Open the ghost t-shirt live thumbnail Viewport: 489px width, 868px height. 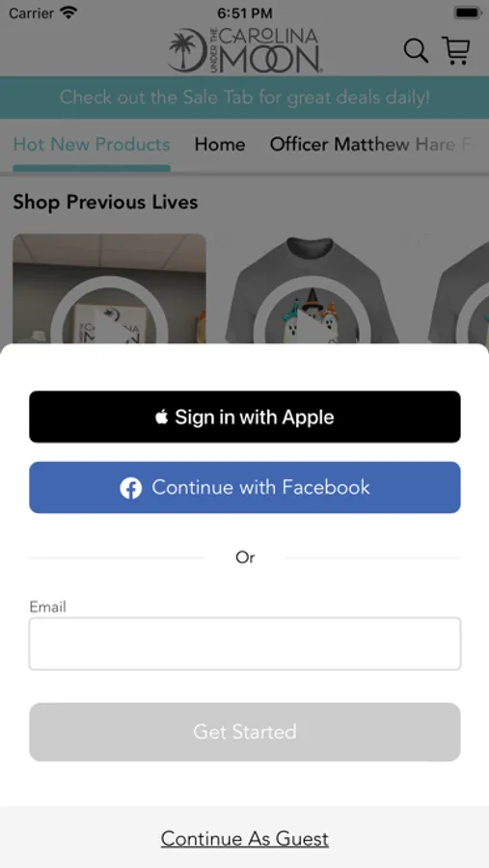pyautogui.click(x=312, y=289)
